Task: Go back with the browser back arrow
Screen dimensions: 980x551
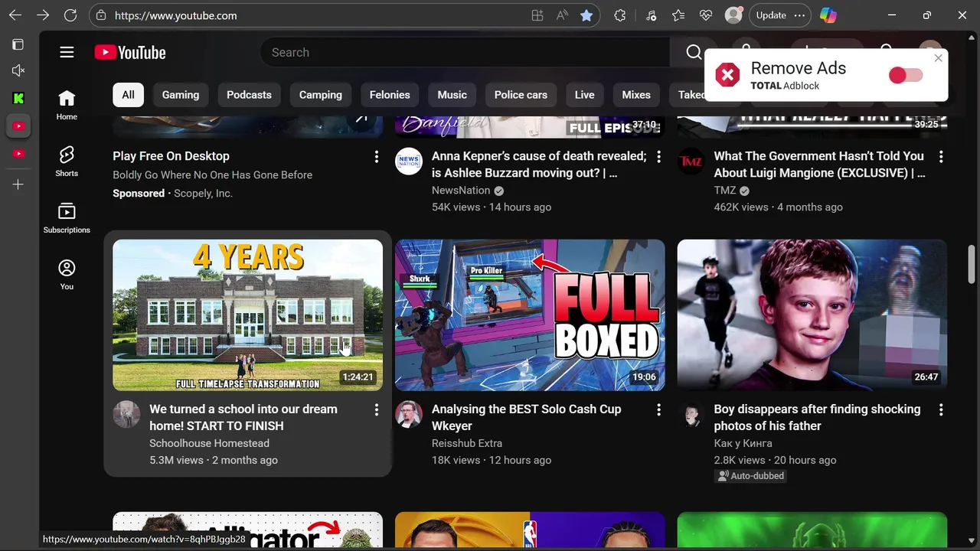Action: click(x=15, y=15)
